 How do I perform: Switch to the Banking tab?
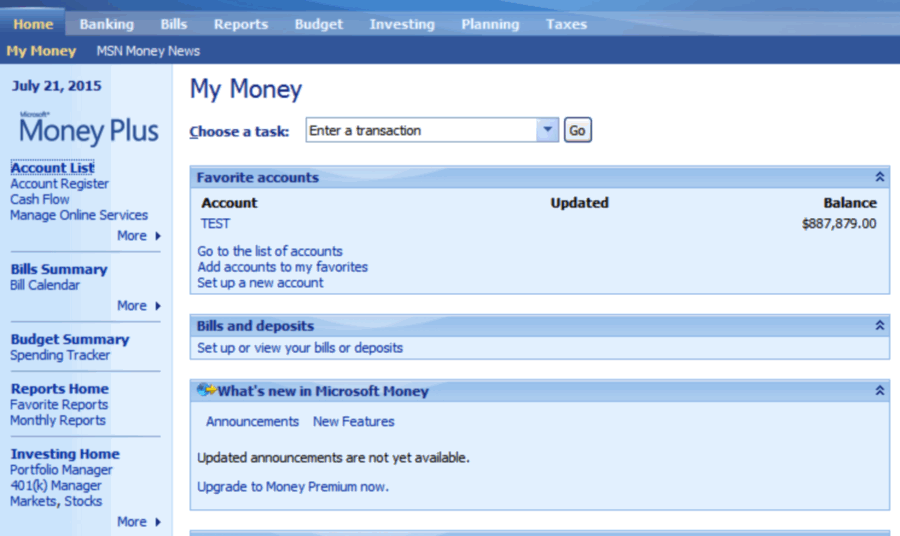(x=107, y=24)
